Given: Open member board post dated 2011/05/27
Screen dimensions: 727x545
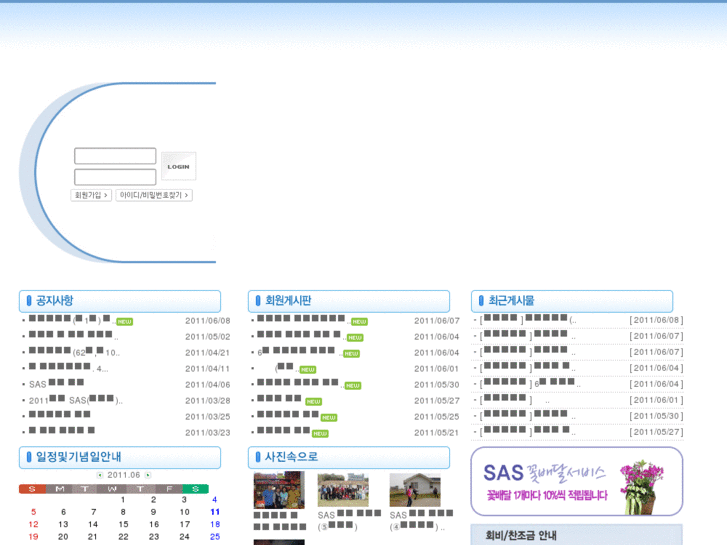Looking at the screenshot, I should [x=280, y=400].
